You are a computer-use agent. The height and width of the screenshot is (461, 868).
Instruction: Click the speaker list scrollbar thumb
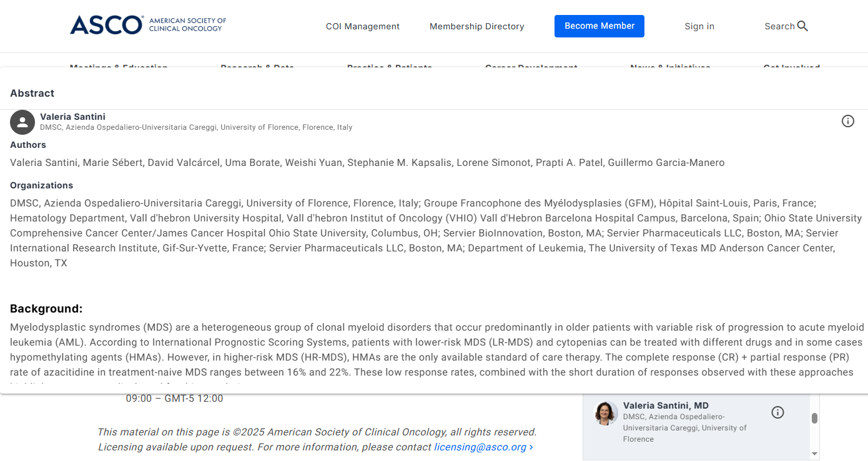814,418
